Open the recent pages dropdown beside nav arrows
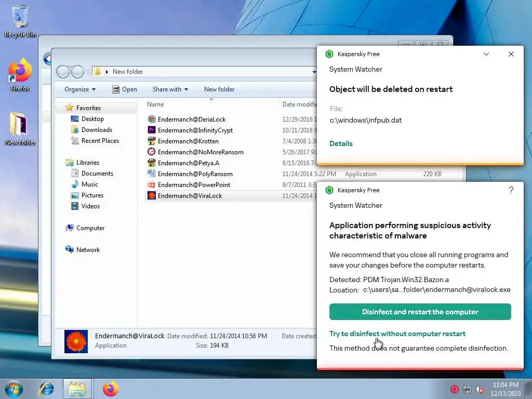This screenshot has height=399, width=532. [88, 72]
